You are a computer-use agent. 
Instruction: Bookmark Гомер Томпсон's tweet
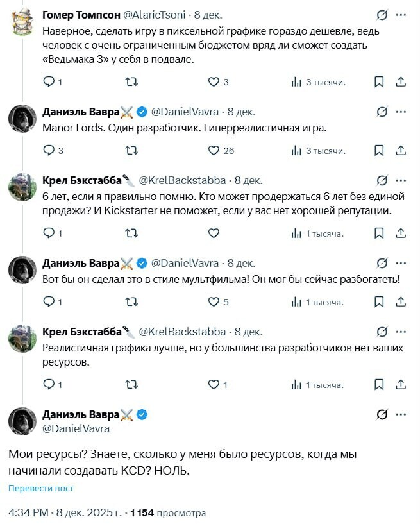[x=379, y=81]
